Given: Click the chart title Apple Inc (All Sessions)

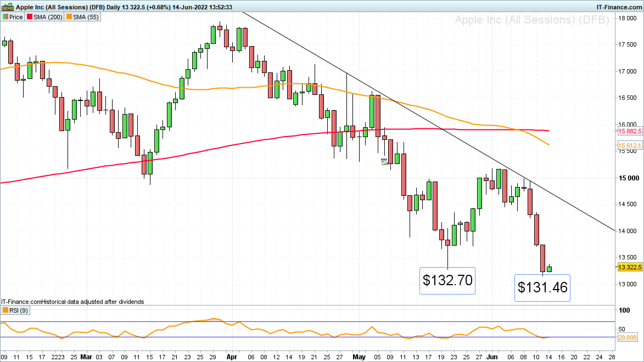Looking at the screenshot, I should tap(52, 7).
